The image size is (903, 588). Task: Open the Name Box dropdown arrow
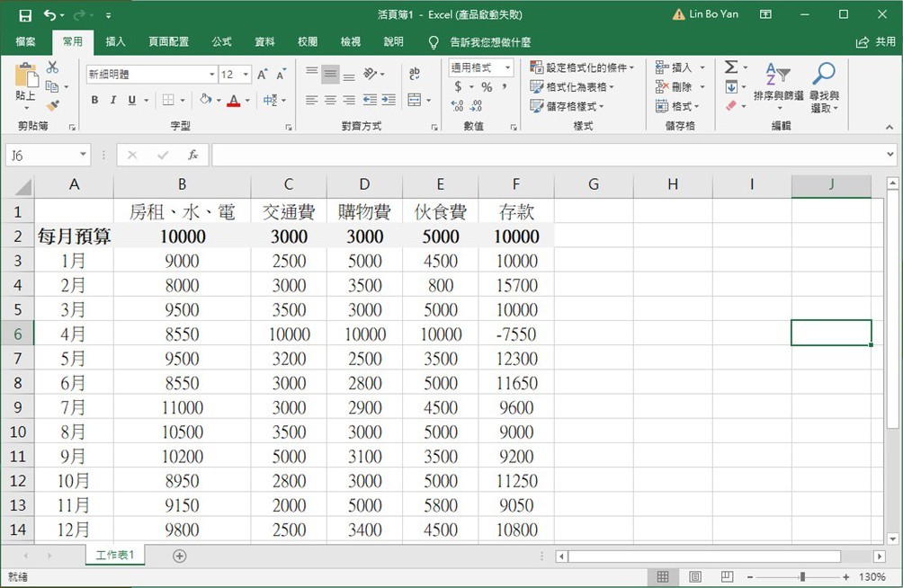click(x=83, y=155)
